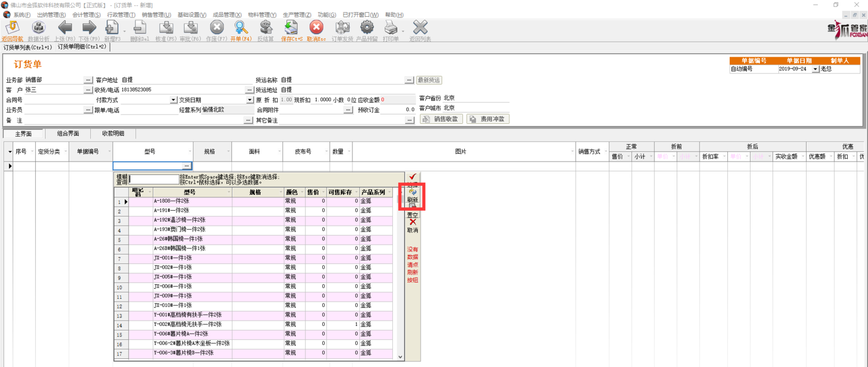
Task: Select the 主界面 tab
Action: (x=24, y=134)
